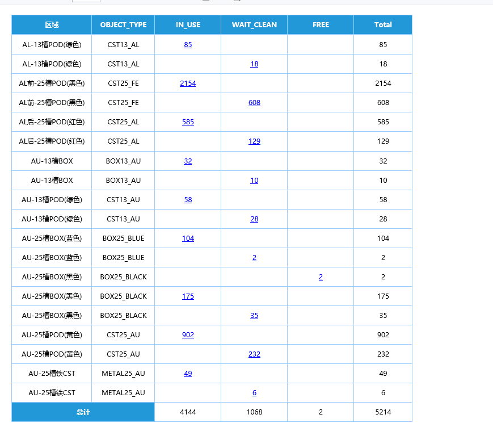Select AU-25槽铁CST in the row totaling 6
This screenshot has height=448, width=493.
coord(52,393)
